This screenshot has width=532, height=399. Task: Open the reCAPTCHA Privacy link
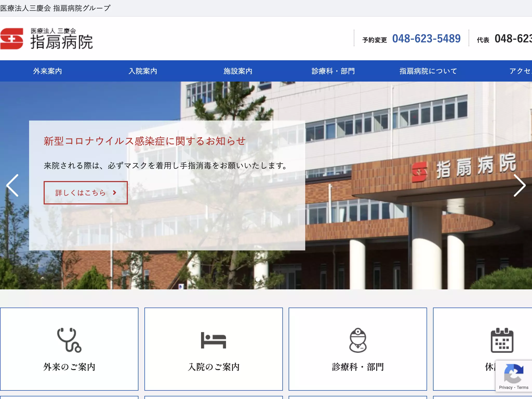tap(506, 387)
